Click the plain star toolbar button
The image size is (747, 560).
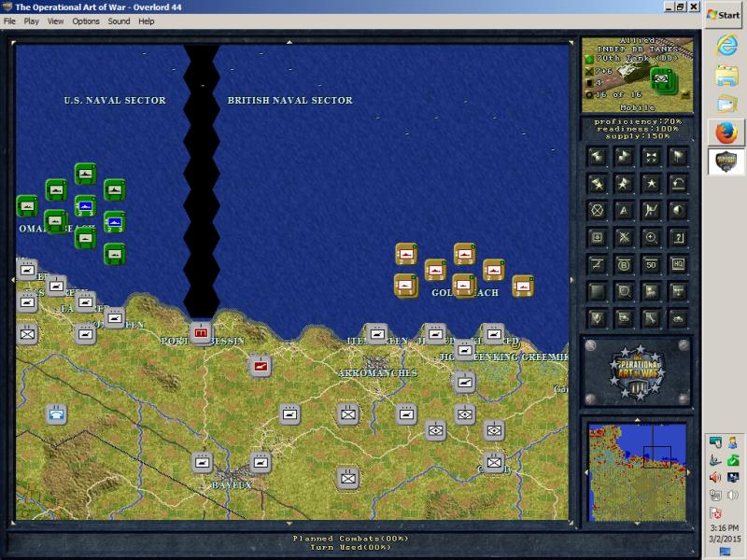[x=651, y=183]
